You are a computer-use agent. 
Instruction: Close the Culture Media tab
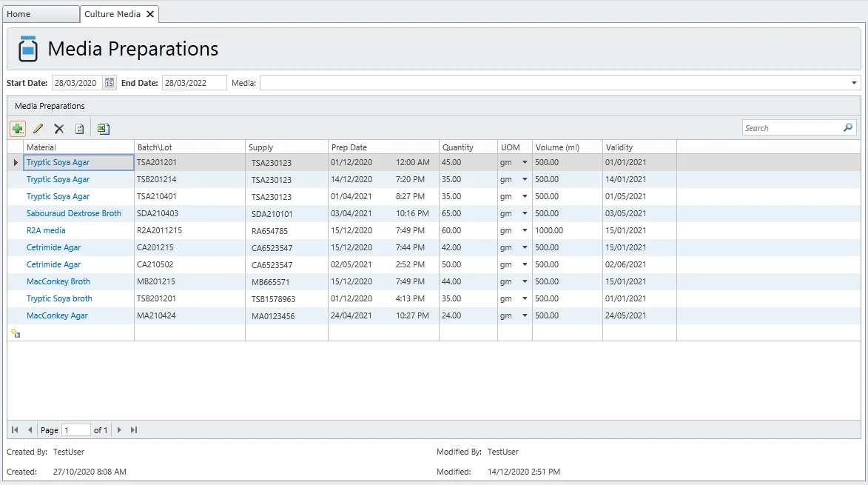pos(150,14)
